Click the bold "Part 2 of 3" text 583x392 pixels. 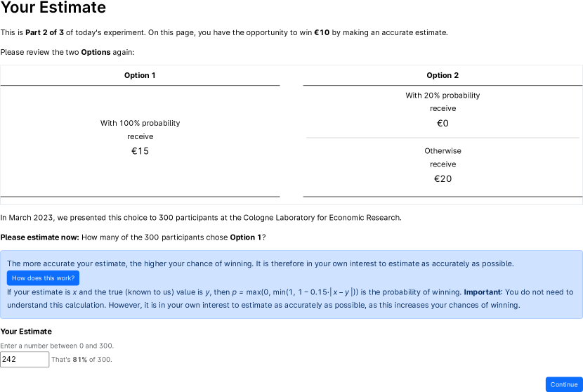(x=44, y=32)
